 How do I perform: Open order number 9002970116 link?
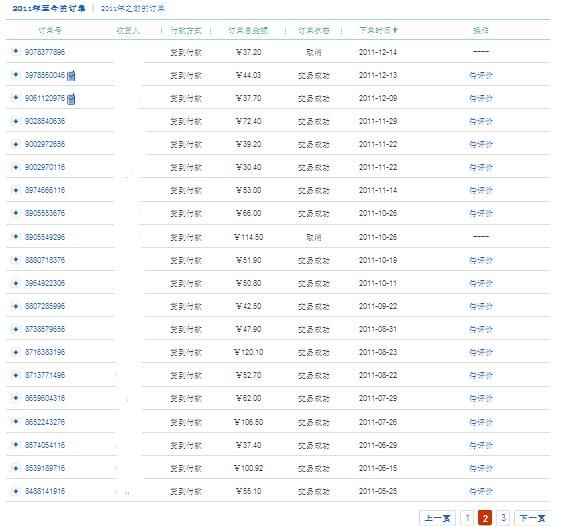click(x=45, y=167)
